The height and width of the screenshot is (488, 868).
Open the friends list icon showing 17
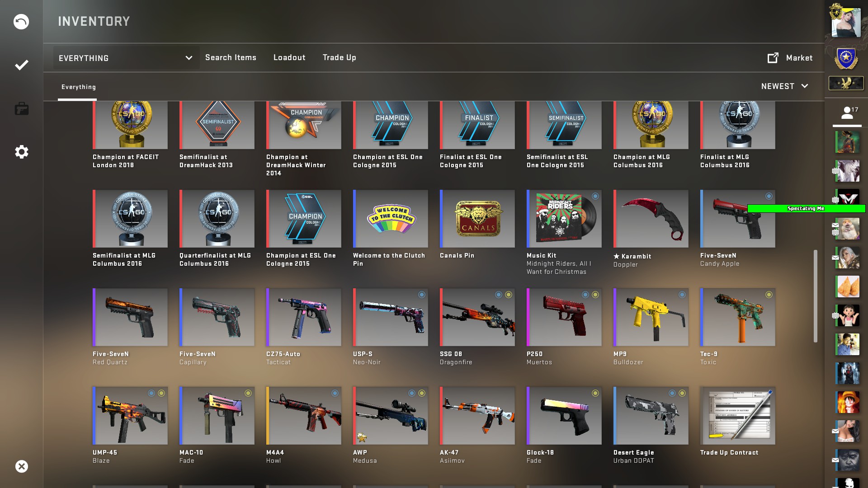click(849, 113)
